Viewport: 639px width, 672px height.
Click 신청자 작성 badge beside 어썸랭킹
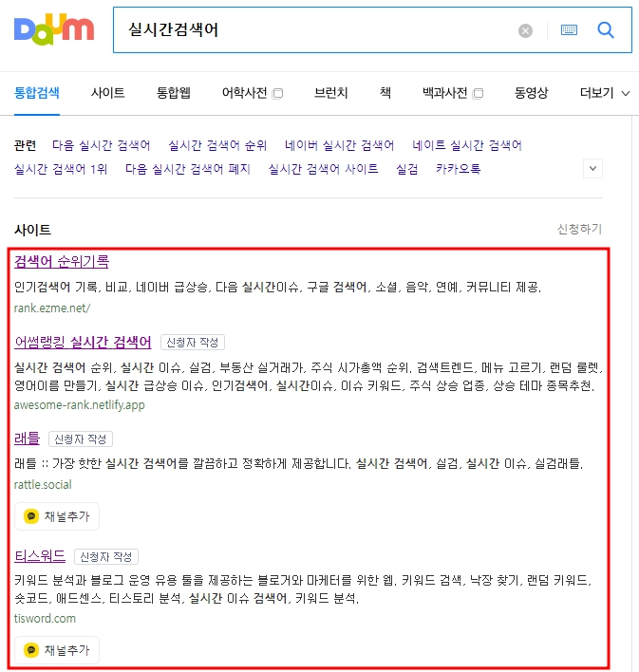(193, 343)
